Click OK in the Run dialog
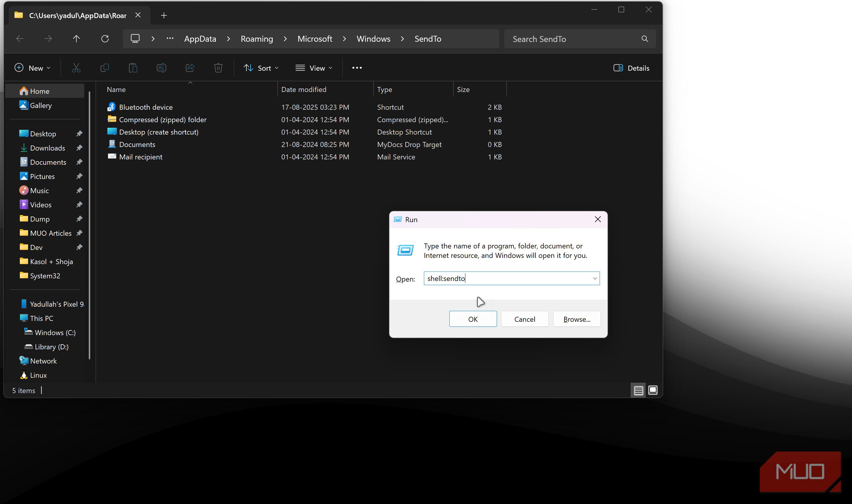 (x=473, y=319)
